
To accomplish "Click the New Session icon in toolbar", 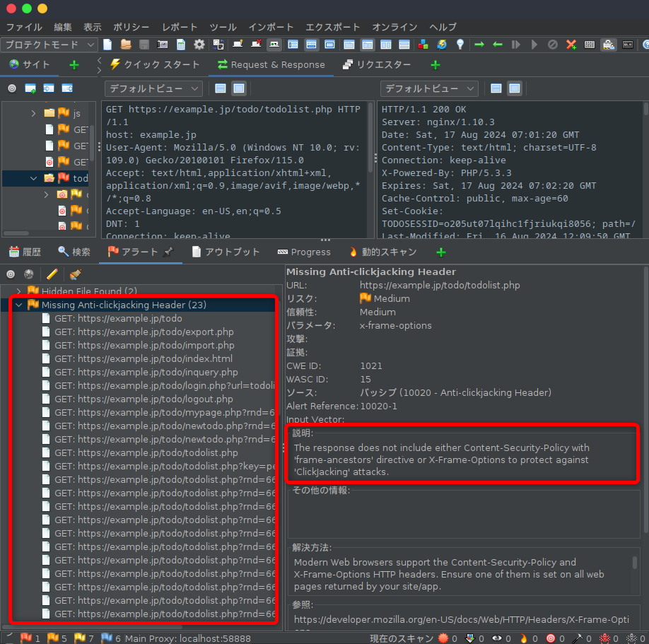I will pyautogui.click(x=107, y=45).
